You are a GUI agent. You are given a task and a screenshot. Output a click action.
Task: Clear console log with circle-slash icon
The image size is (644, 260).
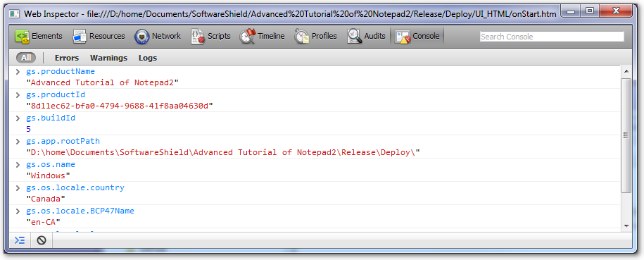point(41,240)
